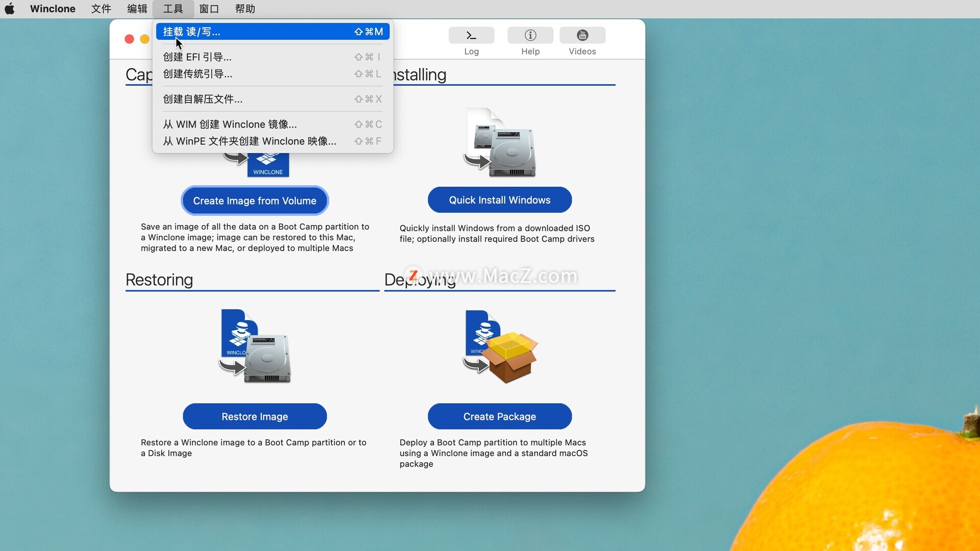980x551 pixels.
Task: Open the 窗口 menu
Action: point(209,9)
